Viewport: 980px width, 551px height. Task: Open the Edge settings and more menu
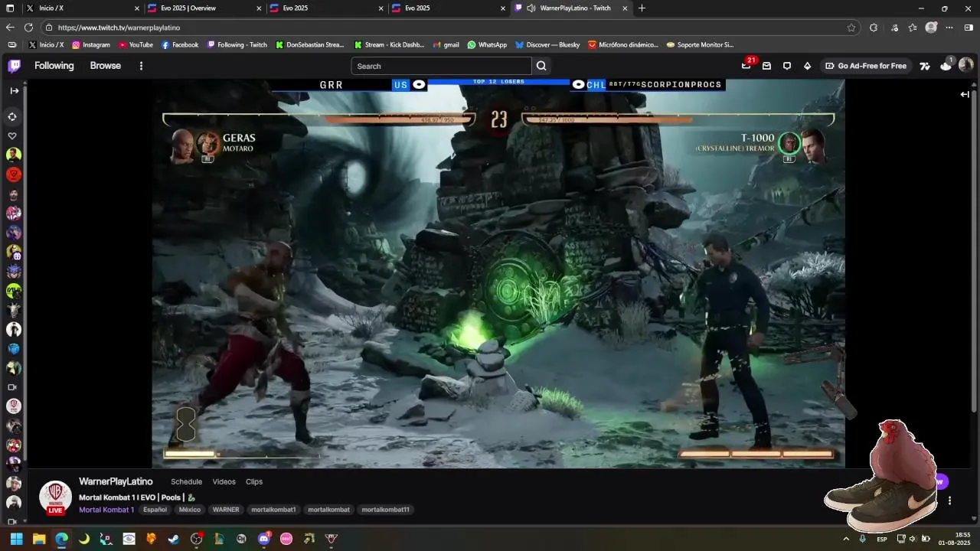[949, 28]
